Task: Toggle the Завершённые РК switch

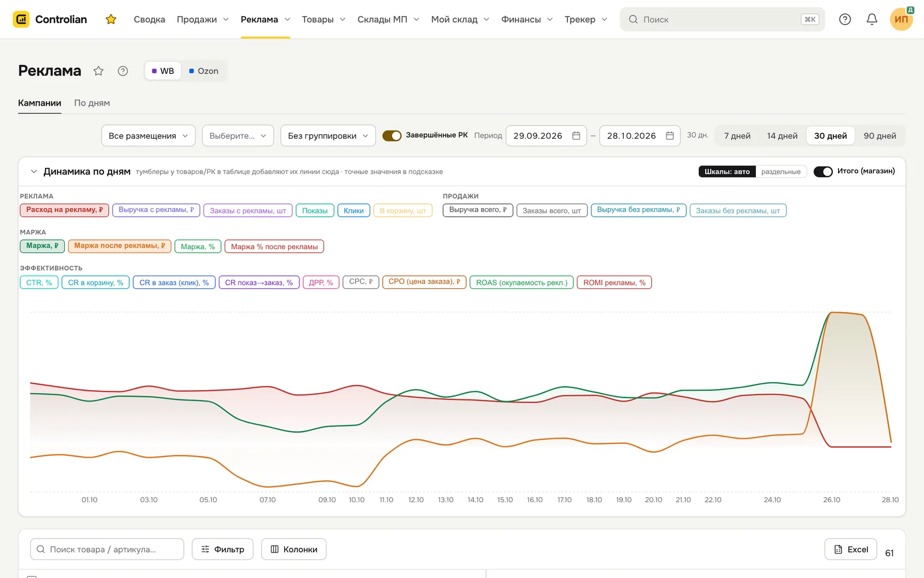Action: pyautogui.click(x=392, y=136)
